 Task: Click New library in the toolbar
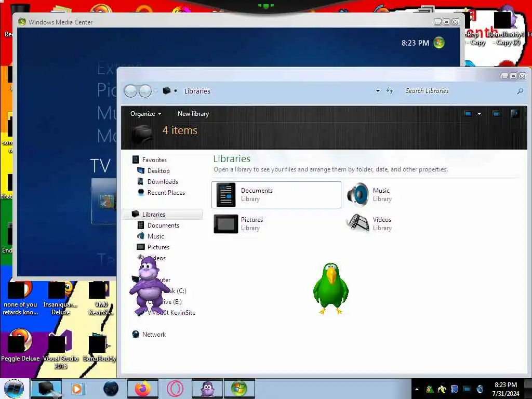tap(193, 114)
